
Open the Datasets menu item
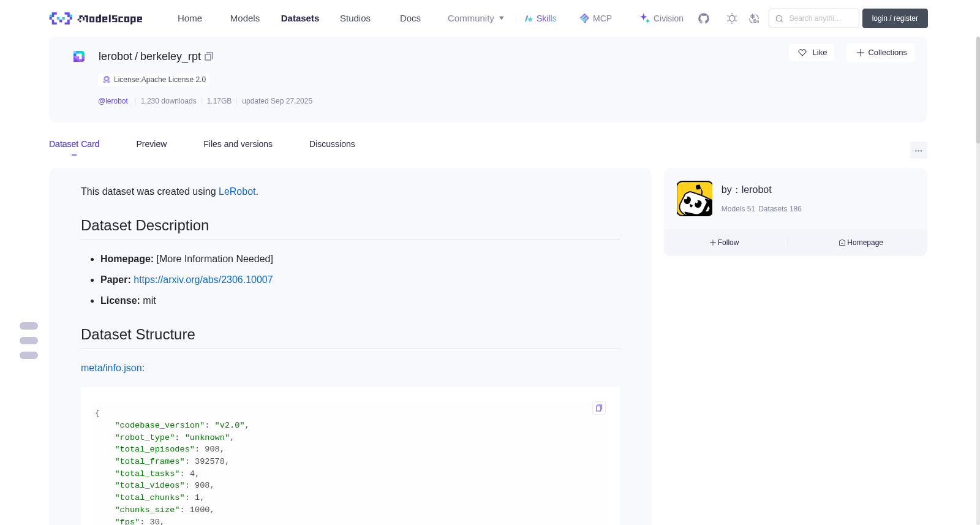300,18
